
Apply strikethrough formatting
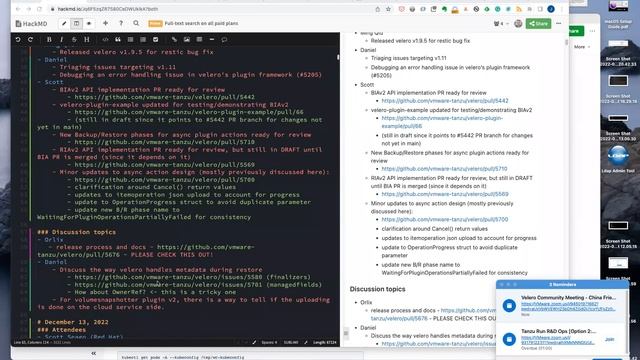[x=74, y=40]
